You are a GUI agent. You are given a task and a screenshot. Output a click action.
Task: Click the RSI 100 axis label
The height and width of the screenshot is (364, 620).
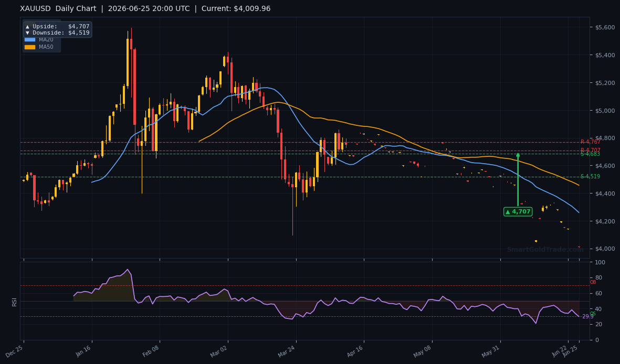point(600,262)
